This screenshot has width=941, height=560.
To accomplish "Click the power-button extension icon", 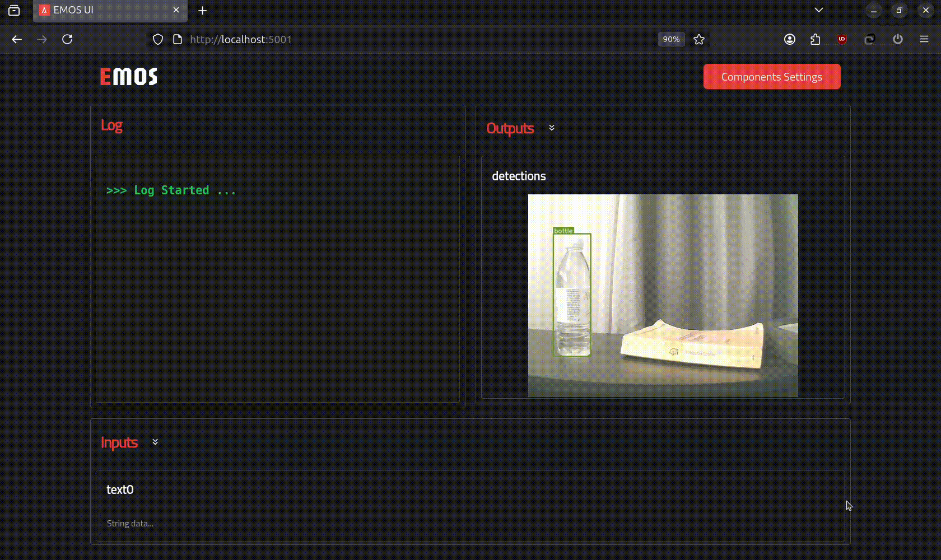I will point(898,39).
